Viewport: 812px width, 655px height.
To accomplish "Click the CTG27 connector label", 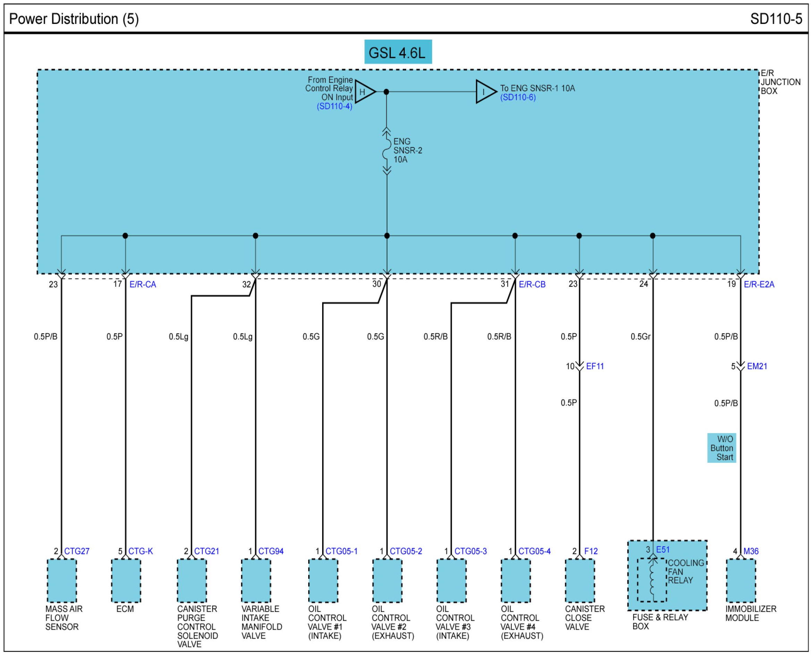I will pyautogui.click(x=77, y=551).
